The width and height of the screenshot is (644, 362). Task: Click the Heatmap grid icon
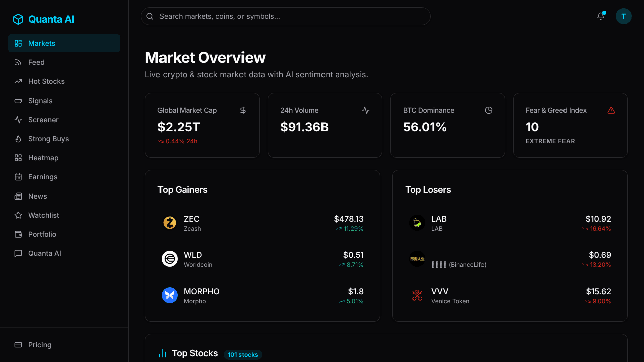18,158
